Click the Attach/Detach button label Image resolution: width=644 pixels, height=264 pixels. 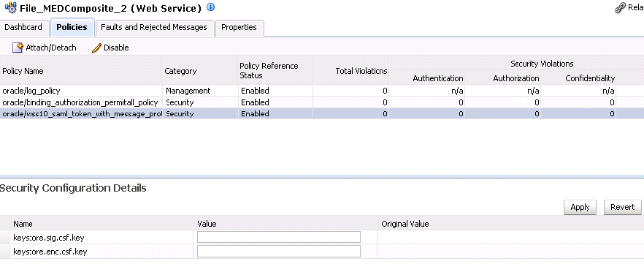51,48
